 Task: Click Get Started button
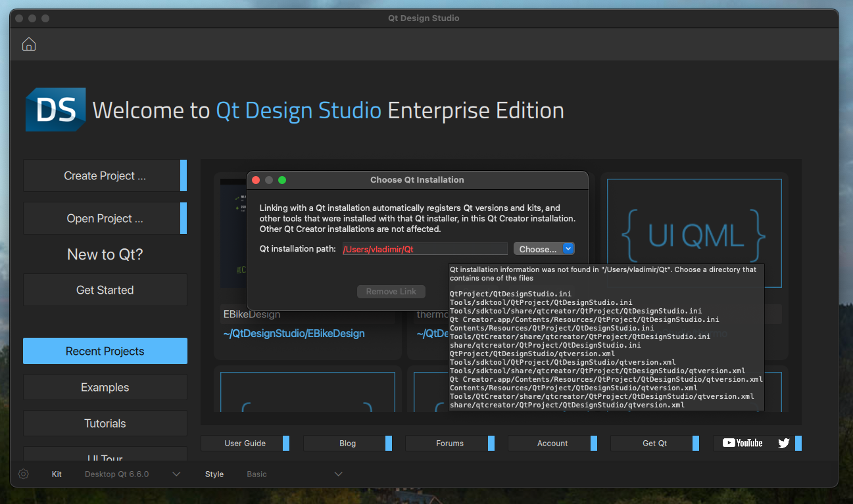point(105,290)
